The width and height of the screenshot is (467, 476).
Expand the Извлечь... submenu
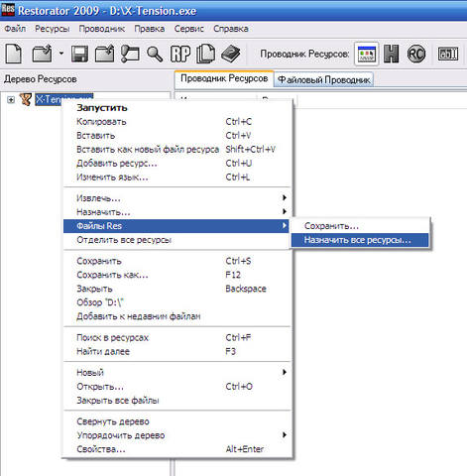pos(177,198)
